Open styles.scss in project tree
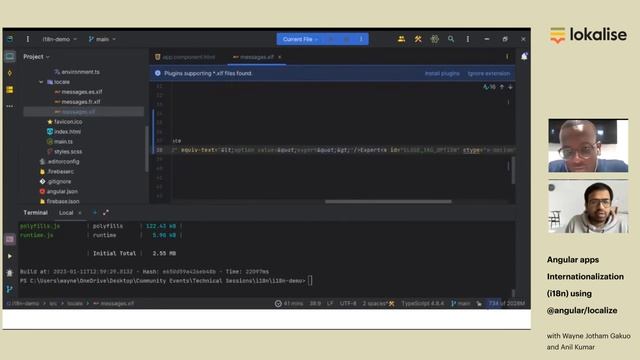The width and height of the screenshot is (640, 360). pos(64,151)
